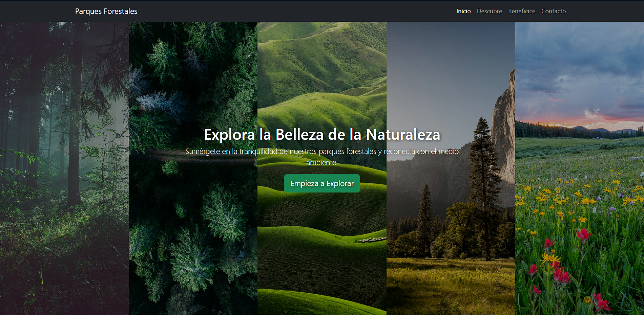Navigate to the Descubre section
The height and width of the screenshot is (315, 644).
489,11
